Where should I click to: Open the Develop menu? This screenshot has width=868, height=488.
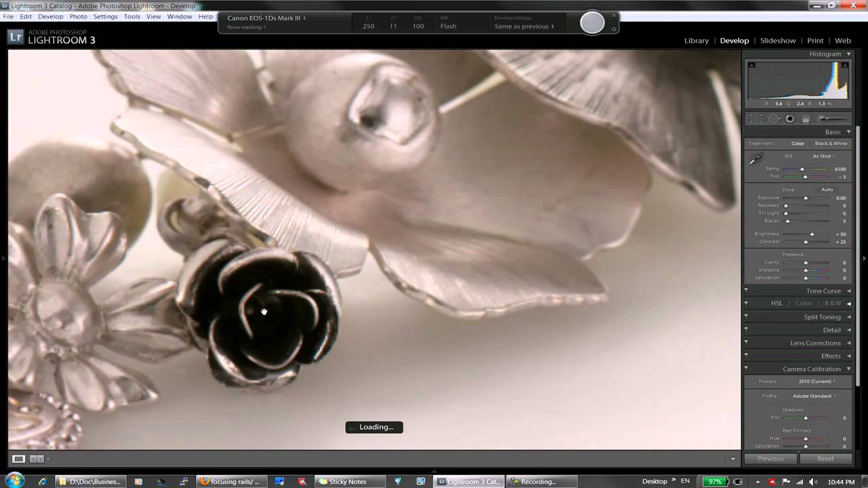pos(50,16)
